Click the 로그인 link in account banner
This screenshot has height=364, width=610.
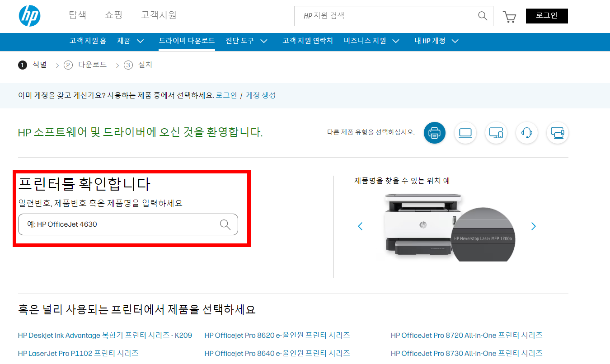tap(226, 96)
